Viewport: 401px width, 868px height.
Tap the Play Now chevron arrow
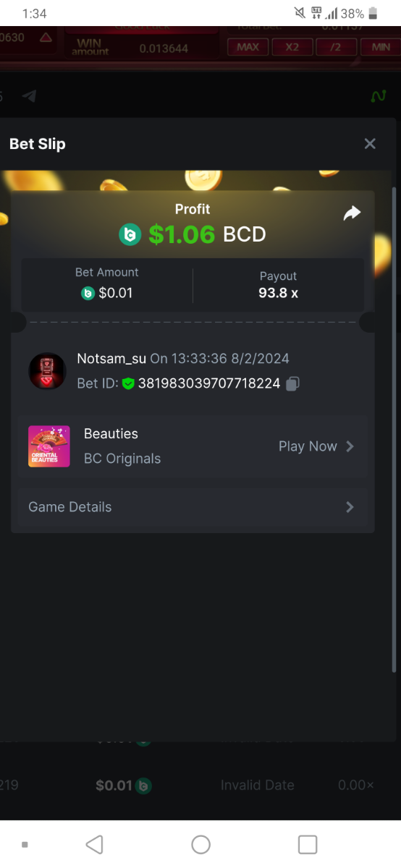[350, 446]
